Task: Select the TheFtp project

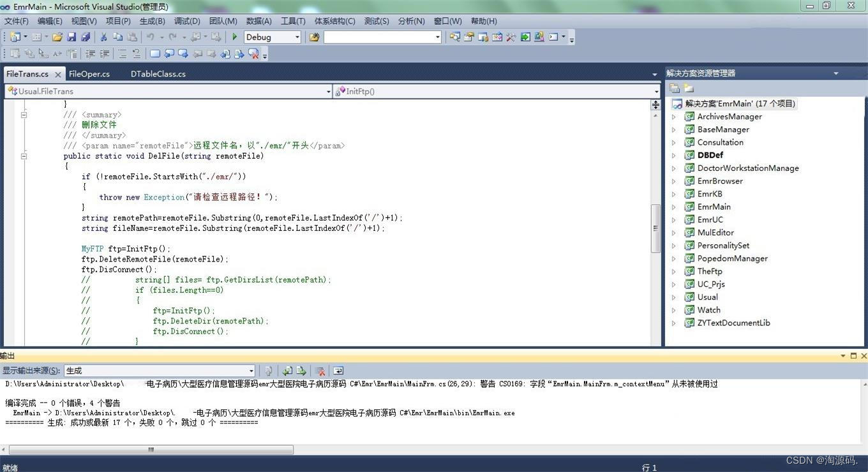Action: pos(710,271)
